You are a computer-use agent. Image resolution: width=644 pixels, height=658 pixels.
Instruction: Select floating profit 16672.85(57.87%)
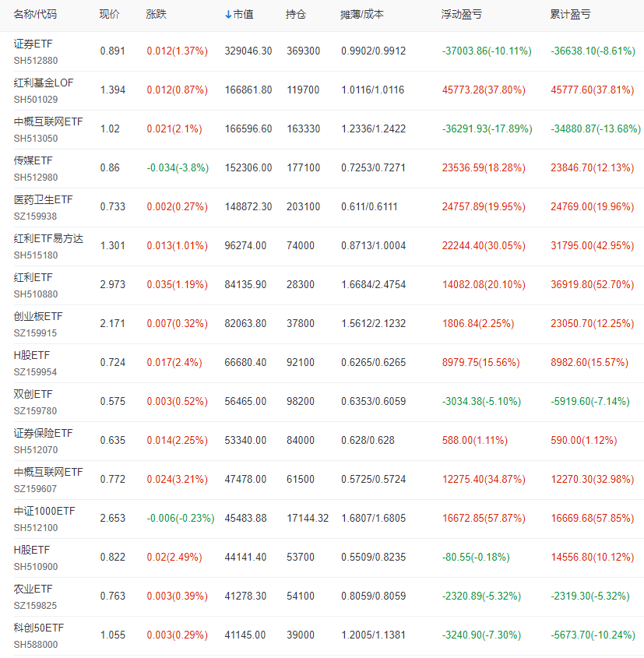tap(484, 519)
